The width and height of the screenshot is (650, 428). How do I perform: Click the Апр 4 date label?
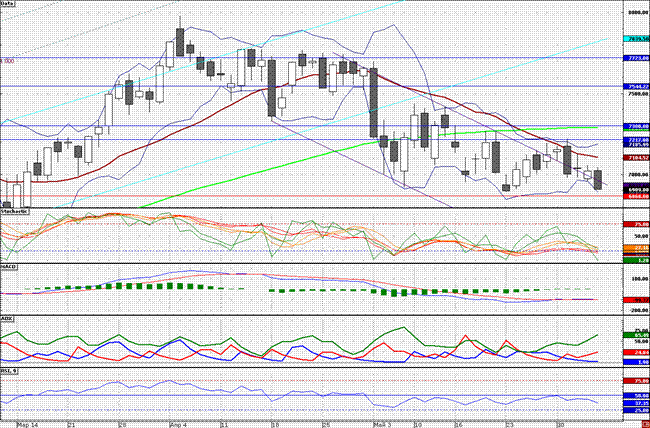click(179, 425)
